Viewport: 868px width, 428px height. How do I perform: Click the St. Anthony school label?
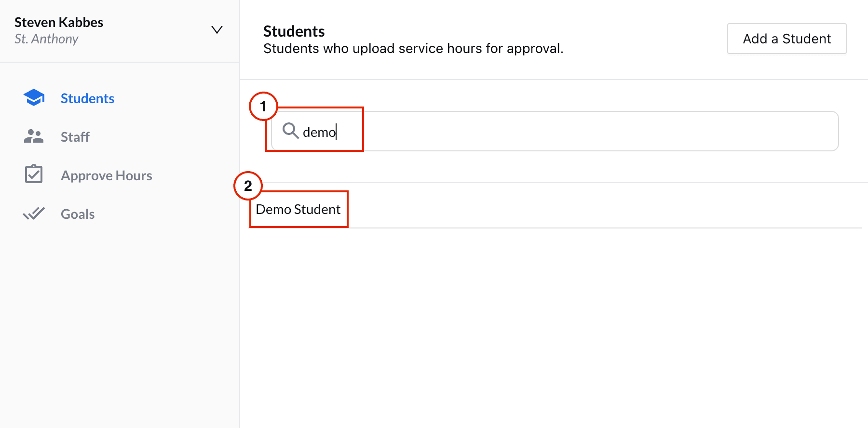tap(46, 39)
